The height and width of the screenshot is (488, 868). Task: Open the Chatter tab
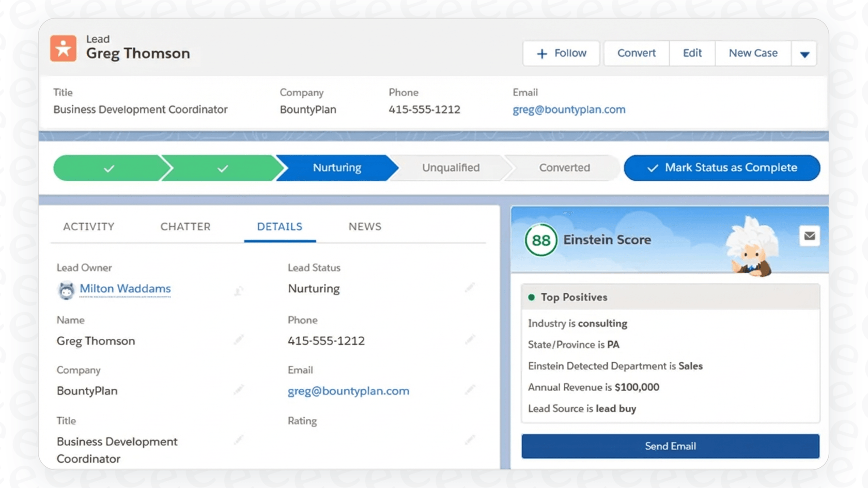click(x=185, y=226)
